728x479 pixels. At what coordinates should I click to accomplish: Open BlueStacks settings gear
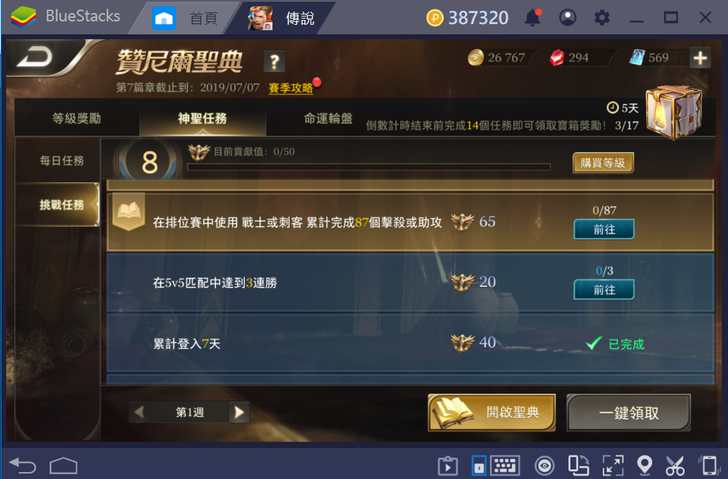(x=602, y=18)
